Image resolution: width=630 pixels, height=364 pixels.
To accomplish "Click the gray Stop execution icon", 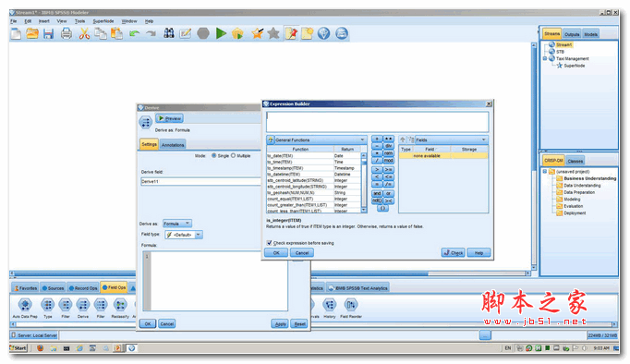I will tap(203, 33).
